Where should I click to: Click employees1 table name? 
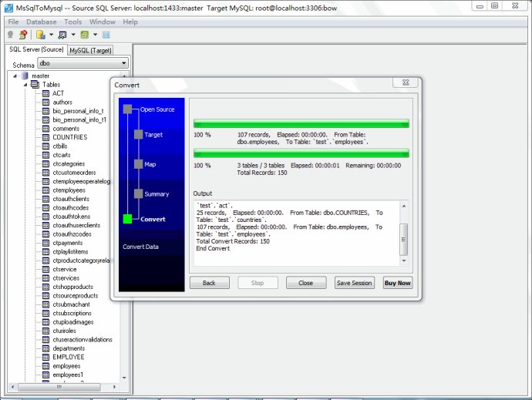68,375
